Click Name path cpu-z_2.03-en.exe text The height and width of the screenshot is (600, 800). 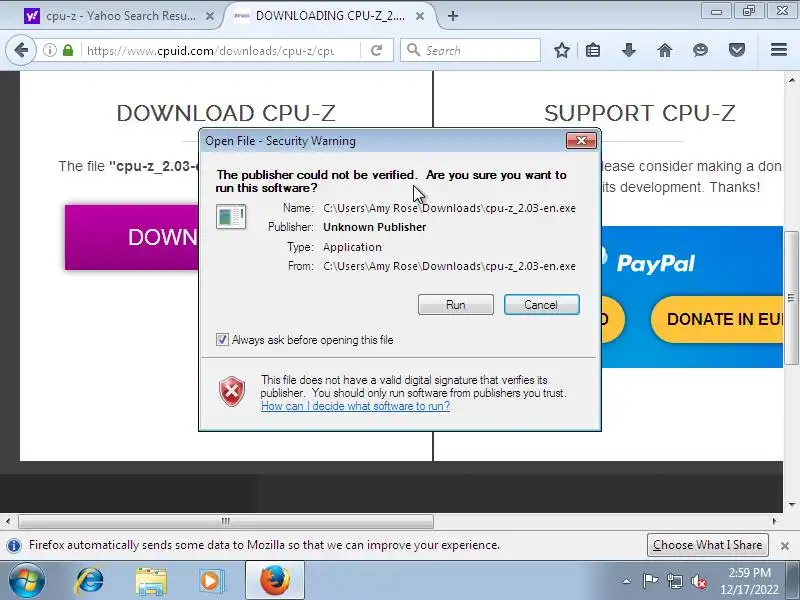(x=449, y=208)
